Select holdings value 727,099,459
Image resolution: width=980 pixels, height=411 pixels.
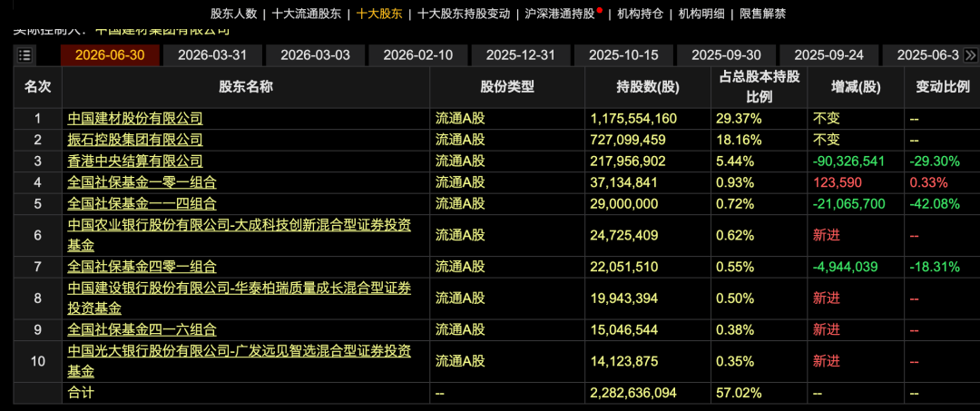click(x=628, y=140)
